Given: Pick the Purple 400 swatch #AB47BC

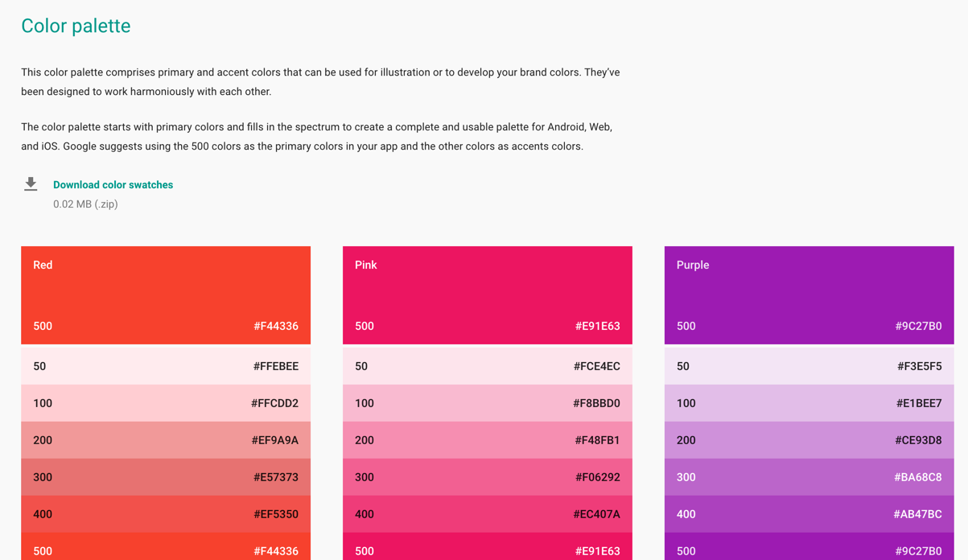Looking at the screenshot, I should pyautogui.click(x=809, y=514).
